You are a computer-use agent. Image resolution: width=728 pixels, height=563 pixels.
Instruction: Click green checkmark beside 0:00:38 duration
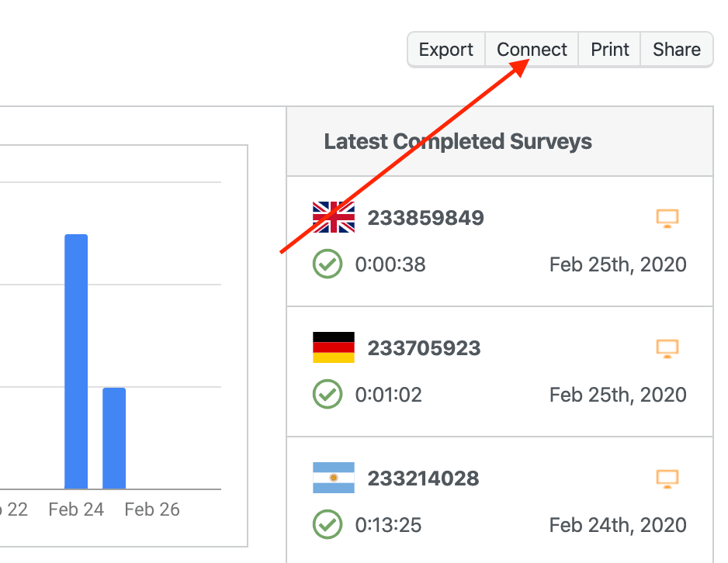328,264
